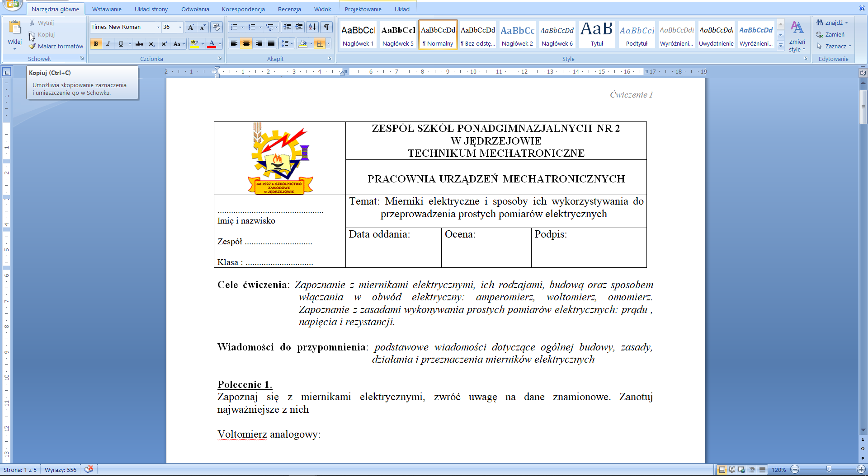Open select browse object button
Screen dimensions: 868x476
863,448
